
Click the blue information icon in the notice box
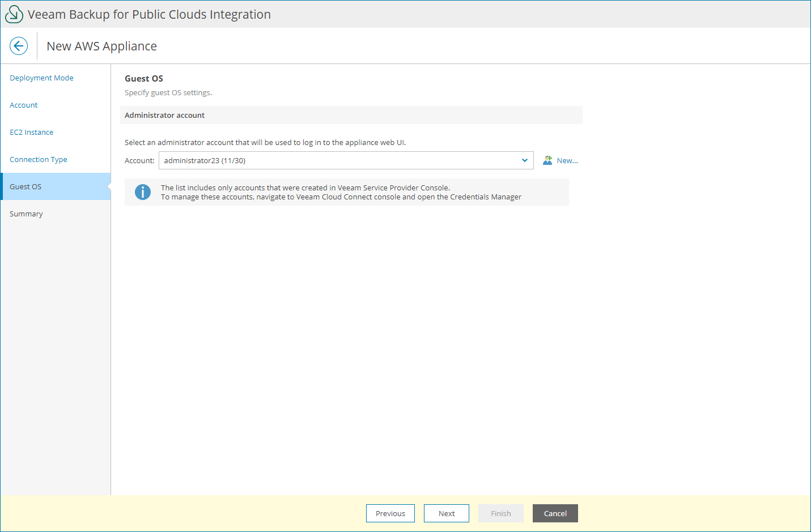tap(142, 192)
